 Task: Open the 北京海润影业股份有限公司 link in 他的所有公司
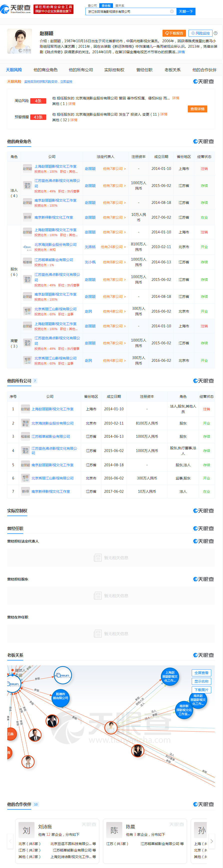pyautogui.click(x=53, y=423)
